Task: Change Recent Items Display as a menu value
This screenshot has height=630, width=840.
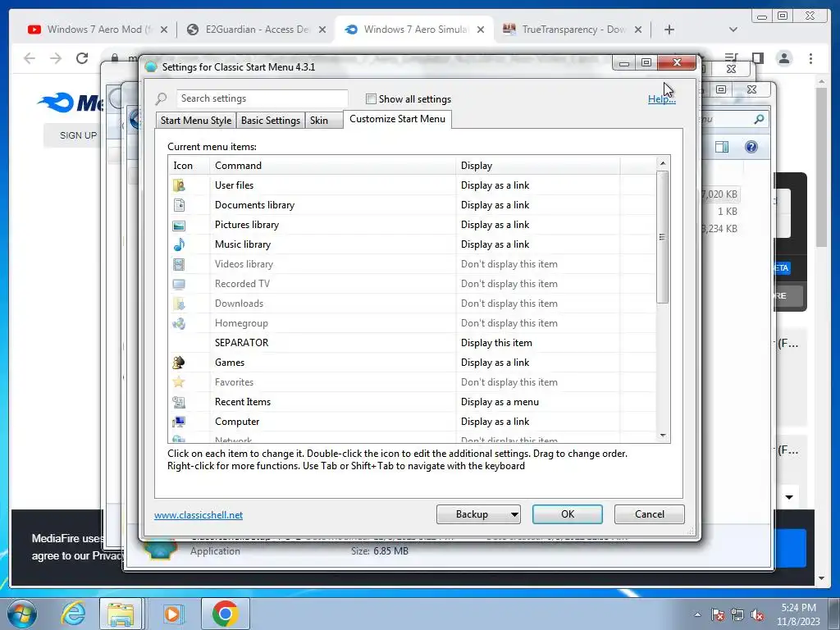Action: 500,402
